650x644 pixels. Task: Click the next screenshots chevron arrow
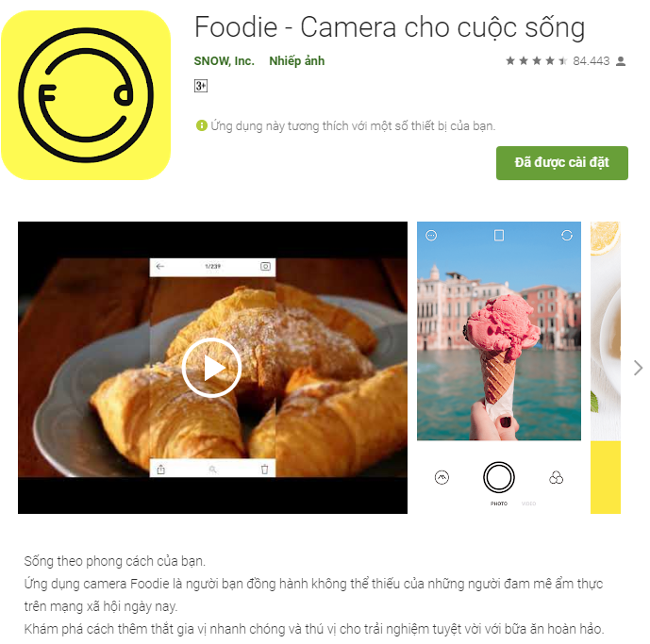point(638,368)
